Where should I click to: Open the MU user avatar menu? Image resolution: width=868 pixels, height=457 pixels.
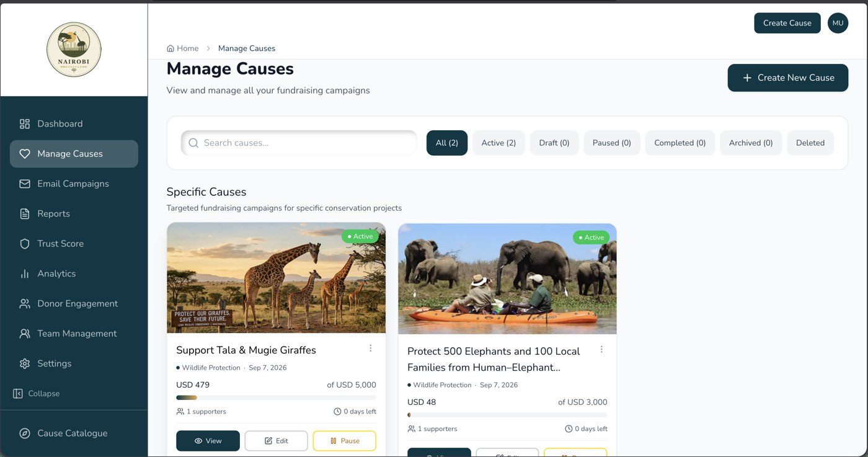[x=838, y=23]
